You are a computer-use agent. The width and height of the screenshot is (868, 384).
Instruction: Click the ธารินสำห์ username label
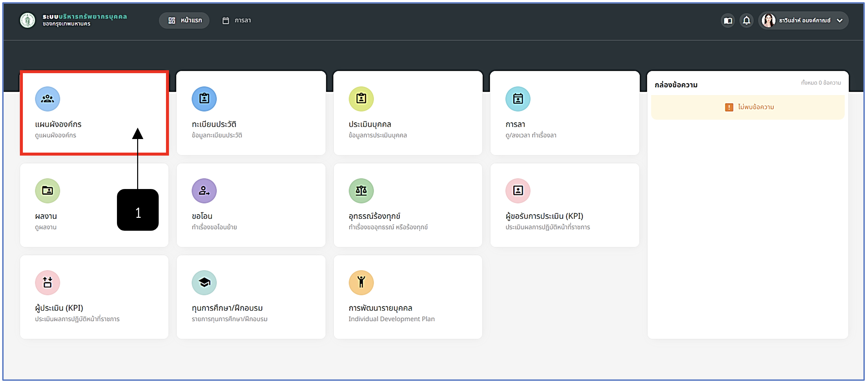click(x=805, y=21)
